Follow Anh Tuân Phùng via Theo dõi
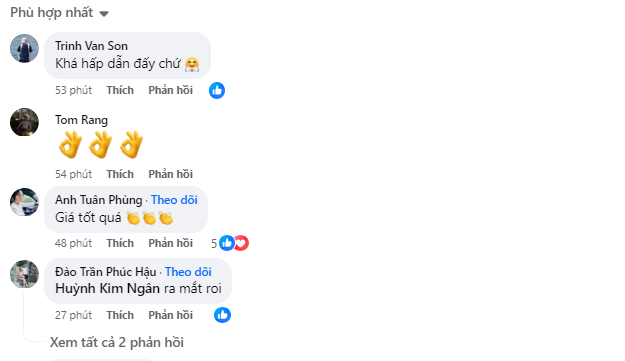625x361 pixels. tap(174, 200)
